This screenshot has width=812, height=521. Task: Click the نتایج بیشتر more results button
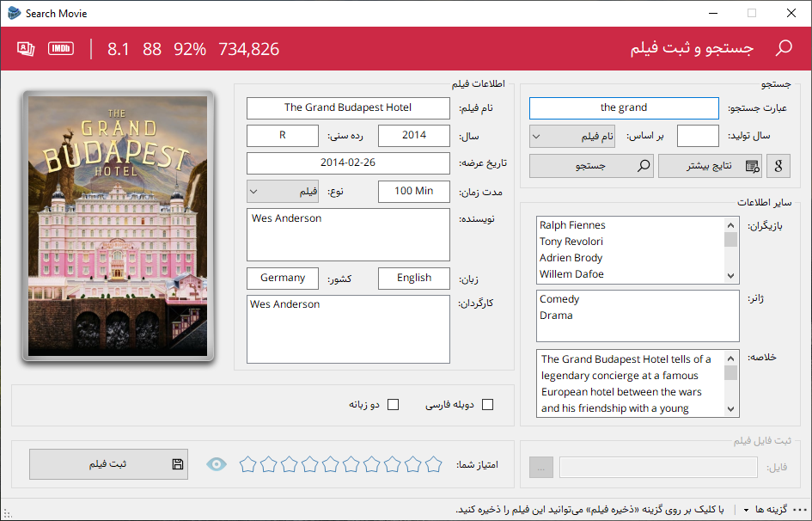(710, 166)
